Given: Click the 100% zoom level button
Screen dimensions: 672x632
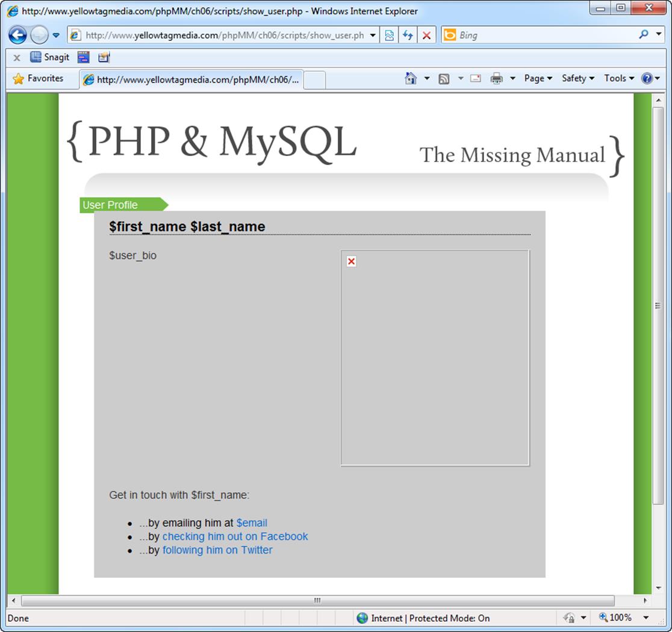Looking at the screenshot, I should (x=615, y=618).
